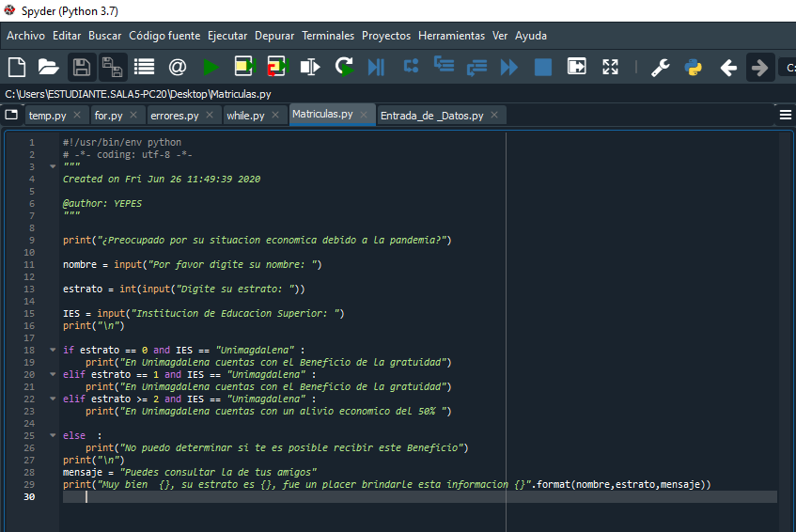Image resolution: width=796 pixels, height=532 pixels.
Task: Create a new file with toolbar icon
Action: click(x=17, y=67)
